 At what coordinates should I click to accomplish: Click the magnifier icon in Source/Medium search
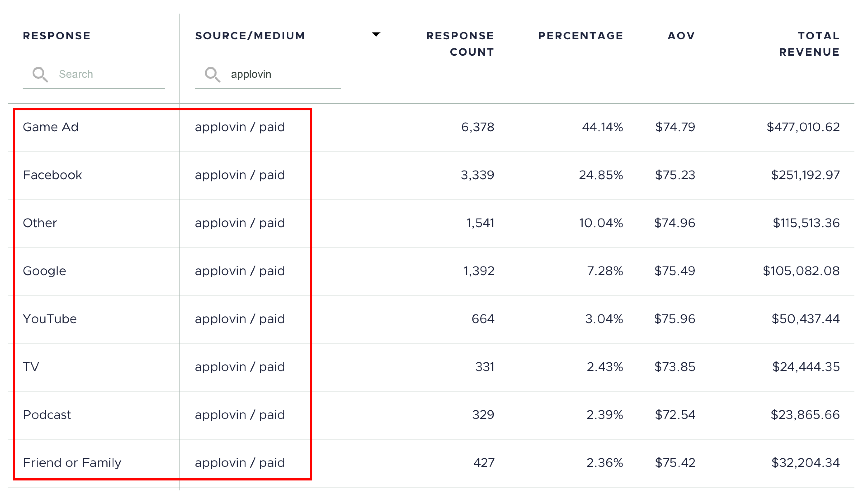[x=212, y=74]
